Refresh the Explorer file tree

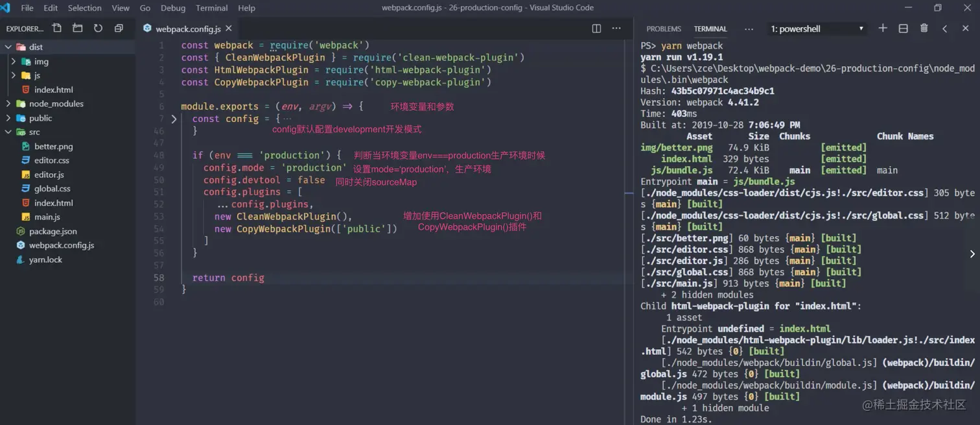(98, 29)
